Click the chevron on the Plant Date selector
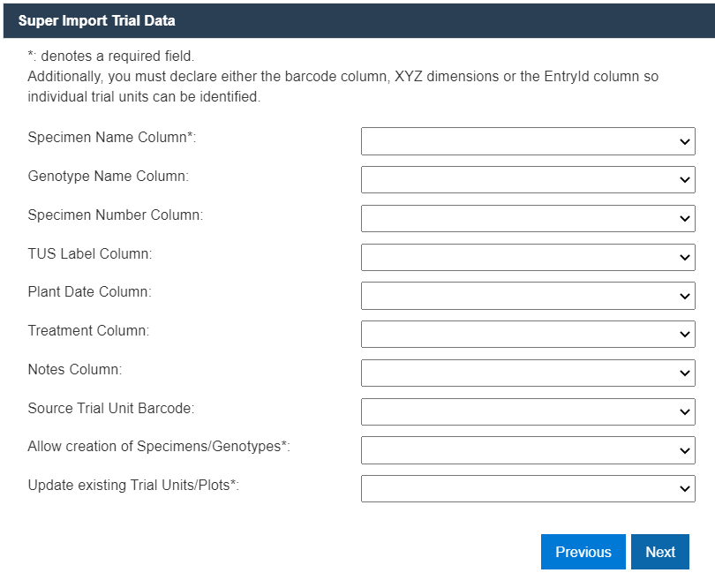This screenshot has height=588, width=715. coord(685,295)
